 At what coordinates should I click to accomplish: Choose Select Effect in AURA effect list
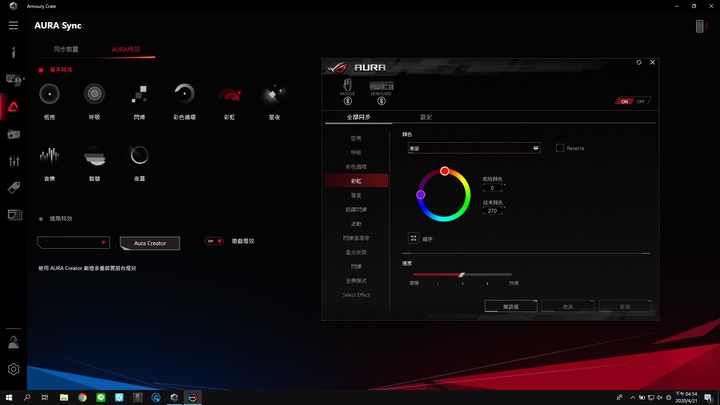click(356, 295)
